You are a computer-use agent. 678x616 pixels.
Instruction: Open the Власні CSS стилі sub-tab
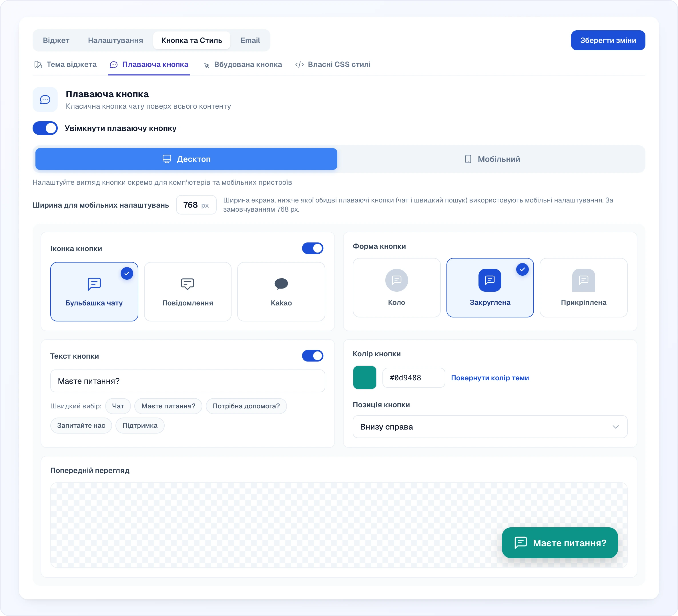point(333,65)
